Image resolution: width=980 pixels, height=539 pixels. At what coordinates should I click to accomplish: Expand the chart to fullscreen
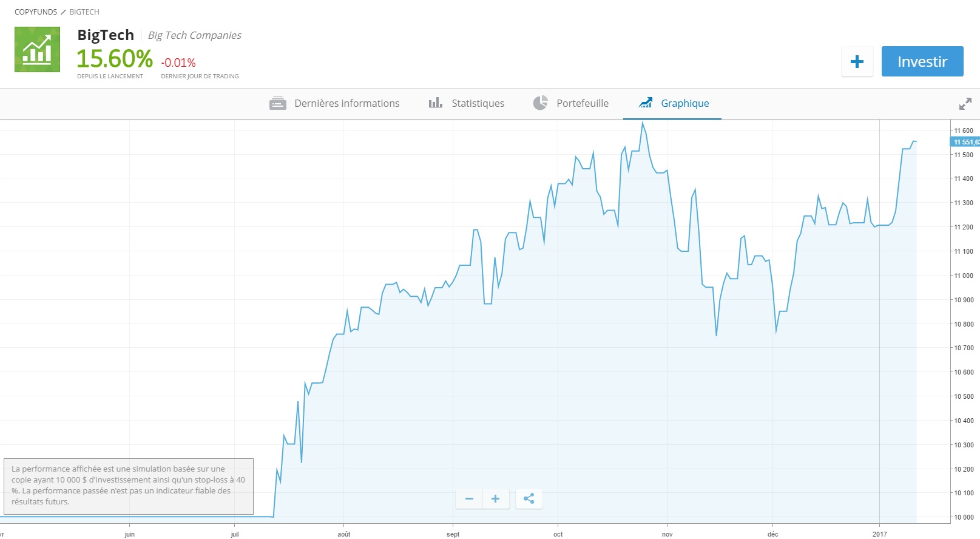click(965, 104)
